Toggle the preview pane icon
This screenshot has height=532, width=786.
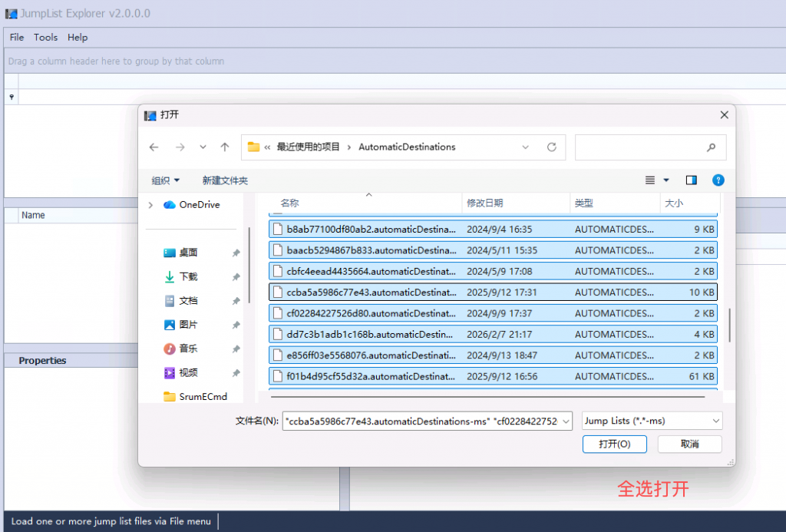click(x=691, y=180)
